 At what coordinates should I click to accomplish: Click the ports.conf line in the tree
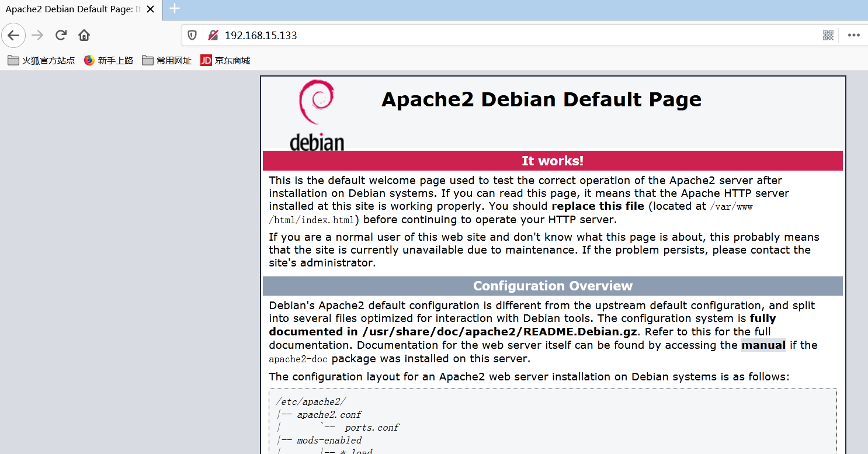(x=372, y=428)
